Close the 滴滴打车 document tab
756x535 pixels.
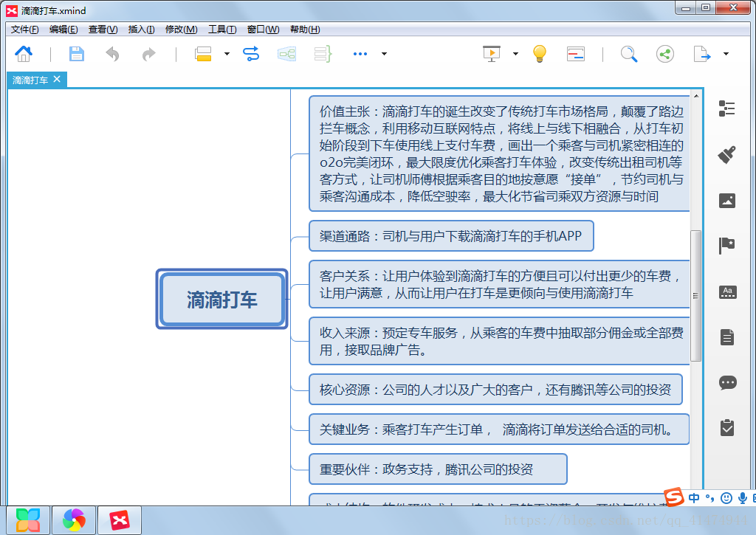[57, 79]
